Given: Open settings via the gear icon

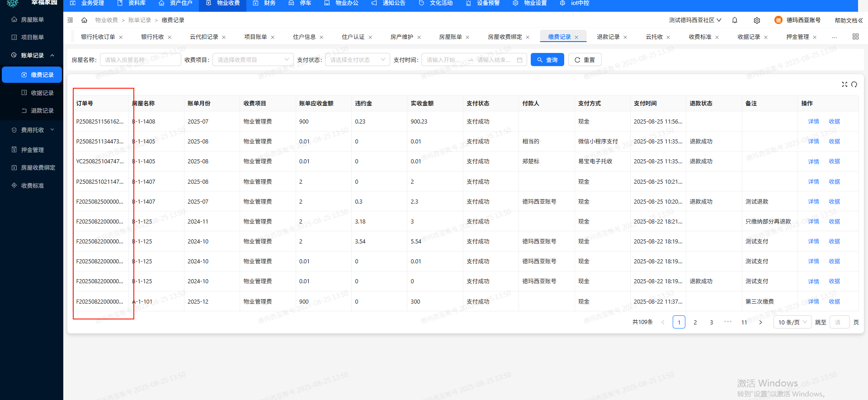Looking at the screenshot, I should (757, 20).
